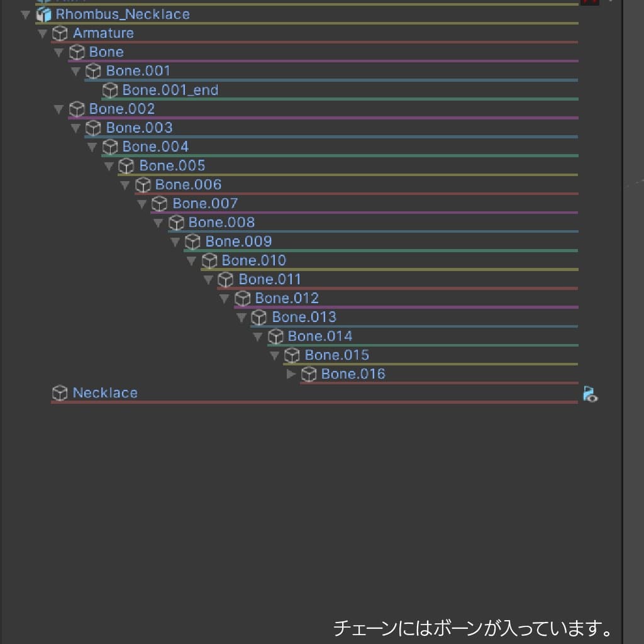This screenshot has width=644, height=644.
Task: Click the Necklace object cube icon
Action: pyautogui.click(x=60, y=392)
